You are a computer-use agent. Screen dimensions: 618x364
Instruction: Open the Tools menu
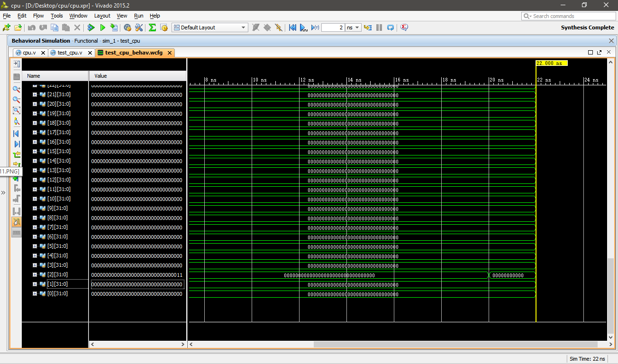pos(57,16)
